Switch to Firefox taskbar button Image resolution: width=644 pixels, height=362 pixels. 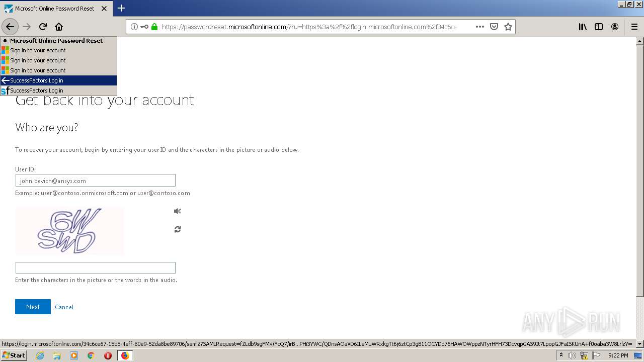click(125, 355)
